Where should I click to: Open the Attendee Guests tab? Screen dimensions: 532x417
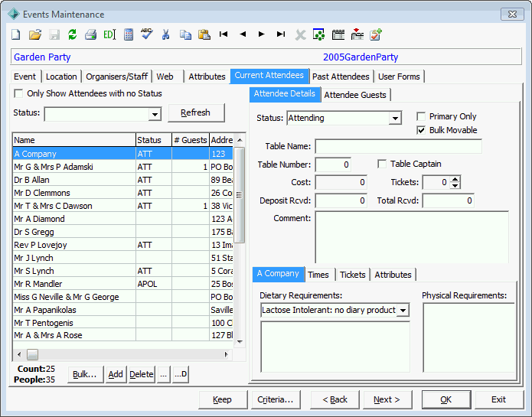pyautogui.click(x=355, y=95)
